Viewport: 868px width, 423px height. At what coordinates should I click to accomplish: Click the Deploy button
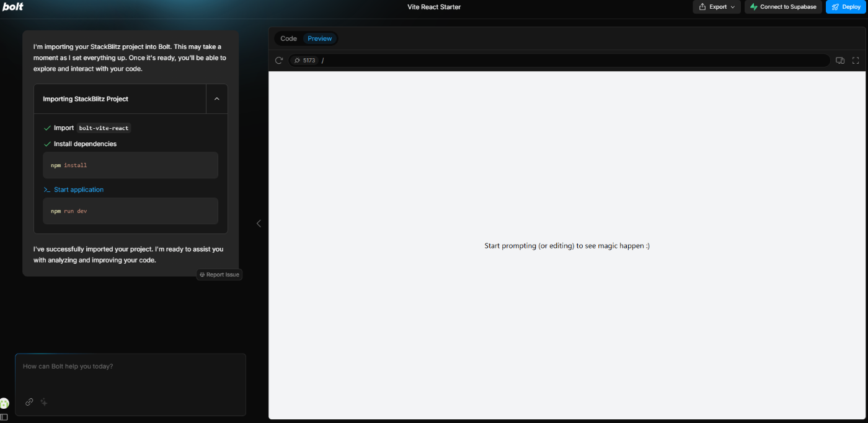click(846, 7)
